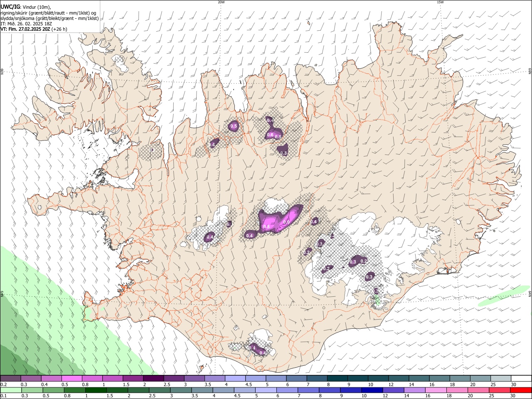532x399 pixels.
Task: Pick the lightest green rain swatch from 0.1 to 0.3
Action: [10, 390]
